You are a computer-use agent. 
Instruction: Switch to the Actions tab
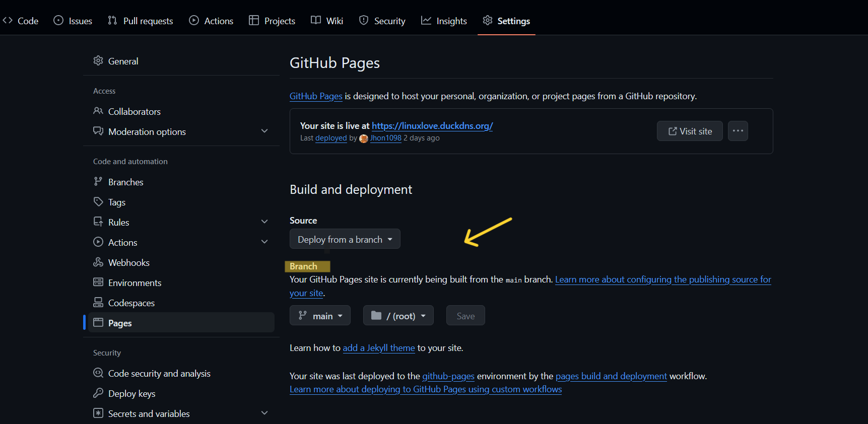(x=211, y=21)
